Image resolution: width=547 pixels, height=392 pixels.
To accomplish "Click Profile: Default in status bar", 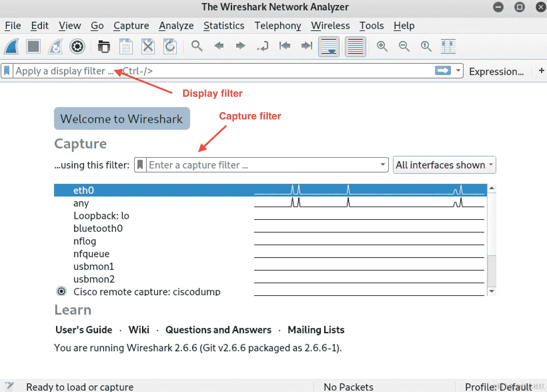I will click(x=498, y=387).
